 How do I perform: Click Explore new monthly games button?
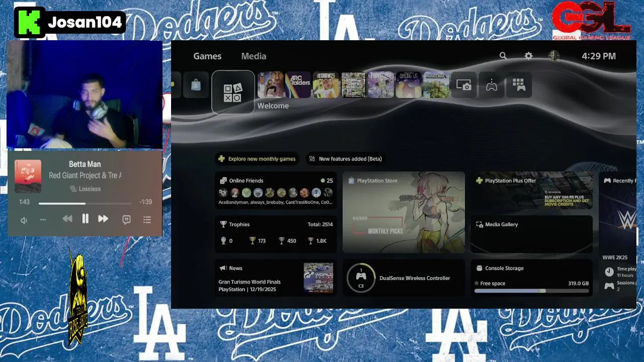[x=257, y=159]
